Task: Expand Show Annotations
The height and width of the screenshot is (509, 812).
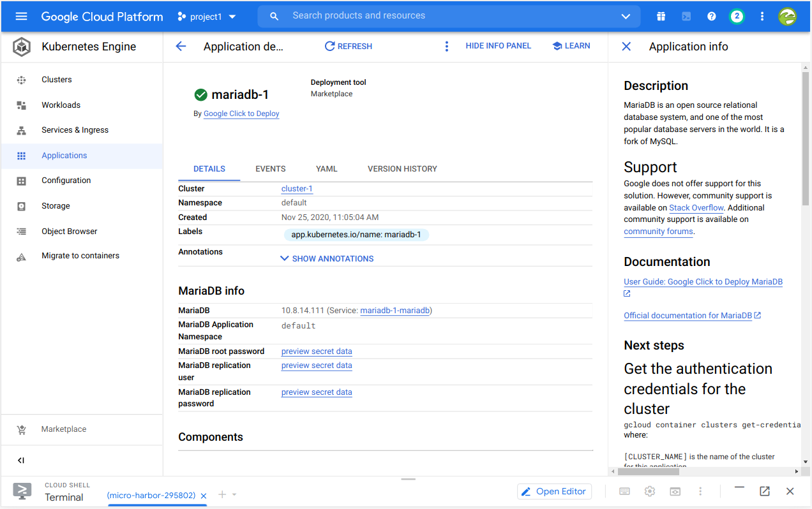Action: point(327,259)
